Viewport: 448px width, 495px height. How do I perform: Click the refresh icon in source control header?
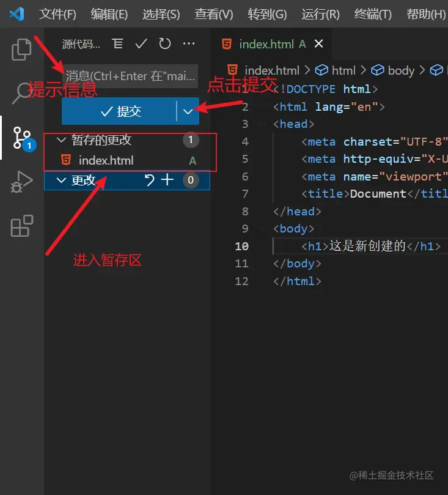click(x=164, y=43)
